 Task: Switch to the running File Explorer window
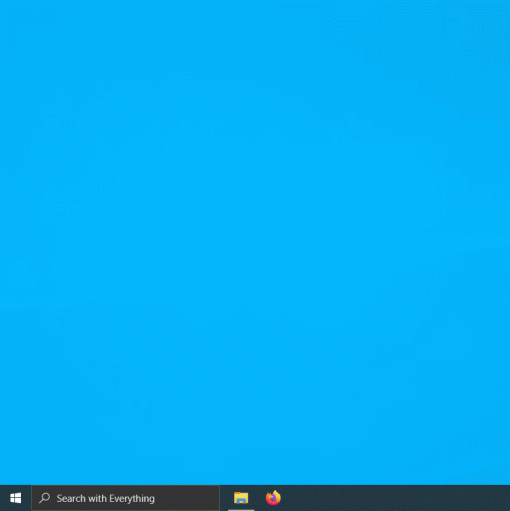241,498
